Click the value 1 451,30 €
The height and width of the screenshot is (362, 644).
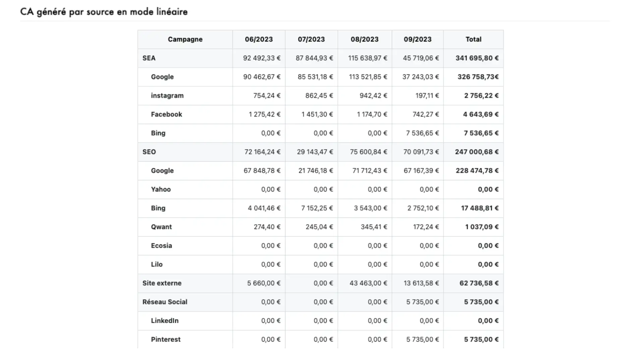click(x=317, y=114)
